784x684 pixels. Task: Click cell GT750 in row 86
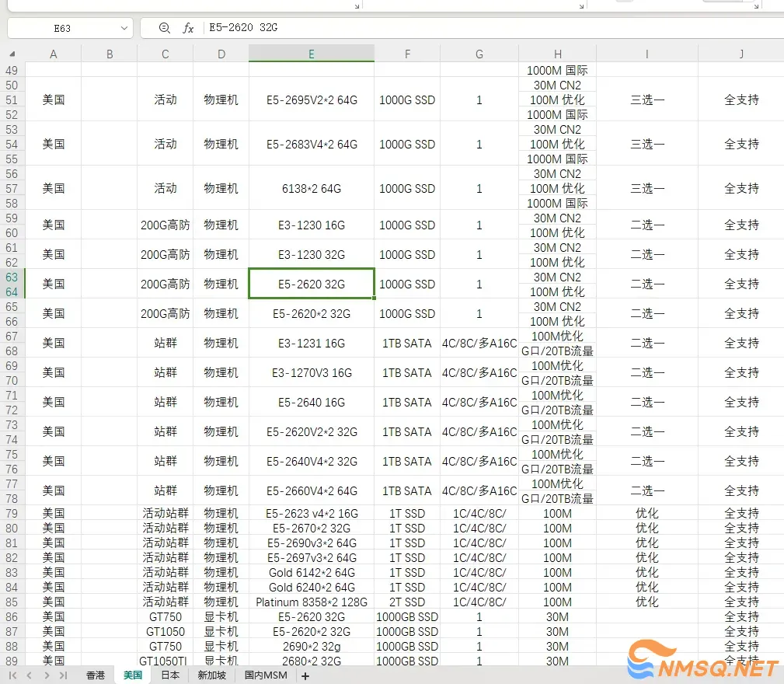point(165,617)
